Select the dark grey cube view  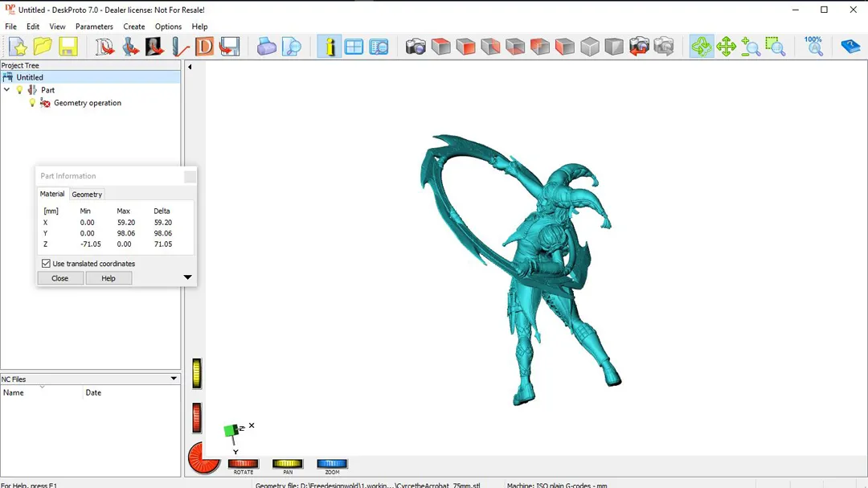pyautogui.click(x=614, y=47)
